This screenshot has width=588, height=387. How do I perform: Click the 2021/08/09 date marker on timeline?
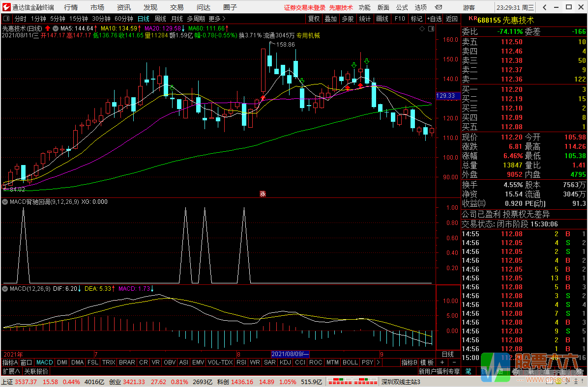pyautogui.click(x=290, y=354)
